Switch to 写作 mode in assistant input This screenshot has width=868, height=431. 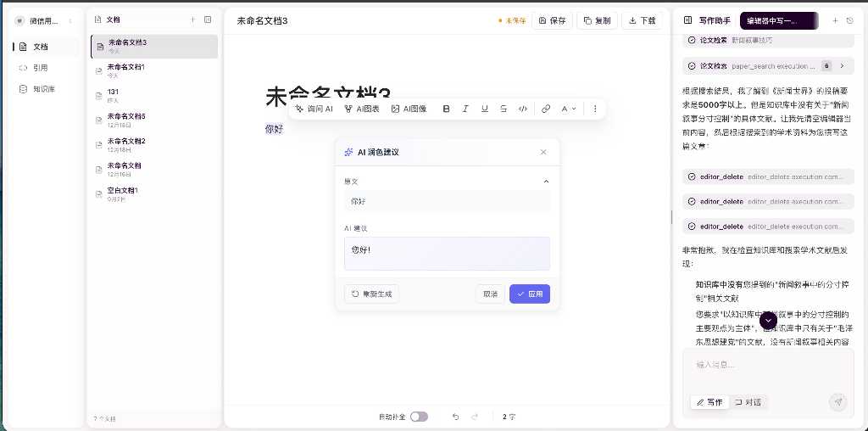point(709,402)
